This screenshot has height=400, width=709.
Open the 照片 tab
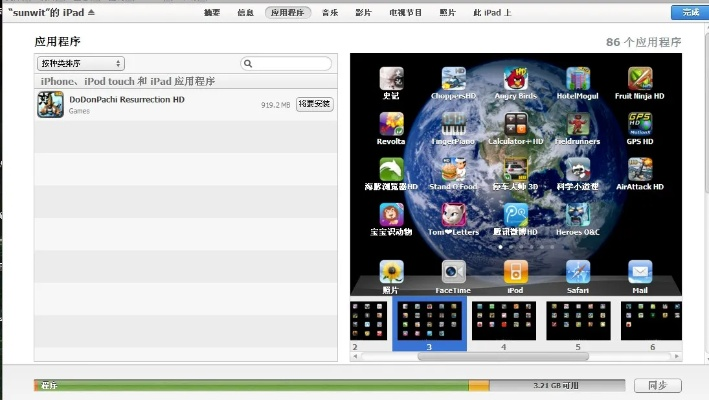(x=447, y=12)
